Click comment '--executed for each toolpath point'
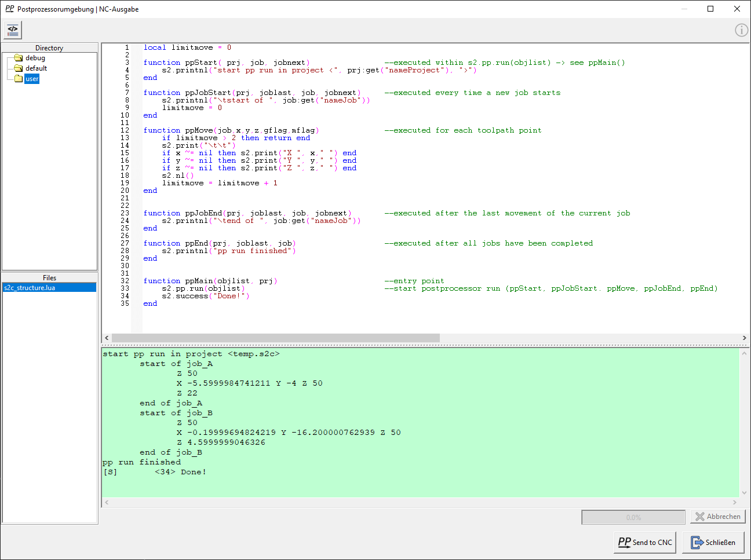751x560 pixels. (x=463, y=130)
